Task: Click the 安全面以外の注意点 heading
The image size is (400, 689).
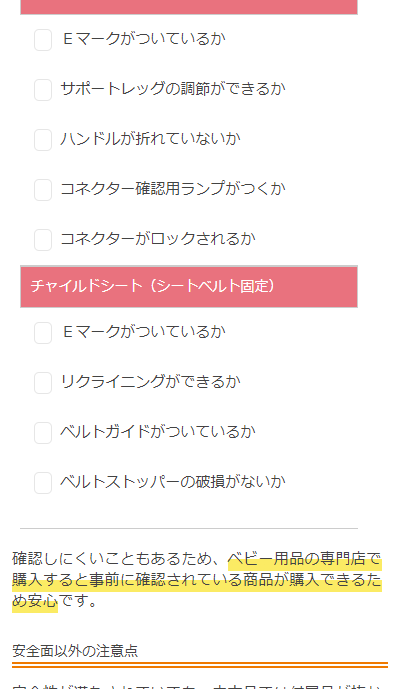Action: click(x=75, y=651)
